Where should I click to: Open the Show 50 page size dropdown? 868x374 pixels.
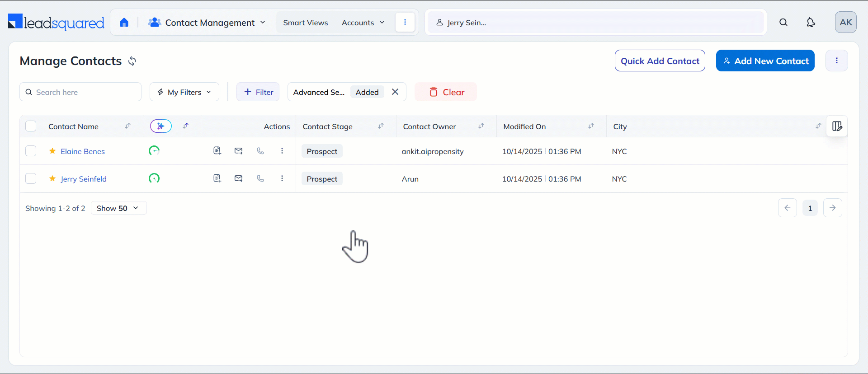coord(118,208)
